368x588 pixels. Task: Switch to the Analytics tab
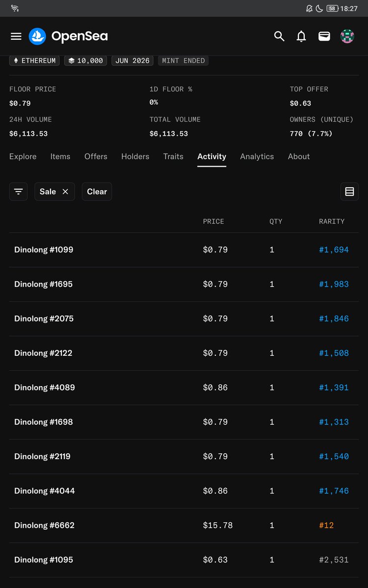[x=257, y=156]
